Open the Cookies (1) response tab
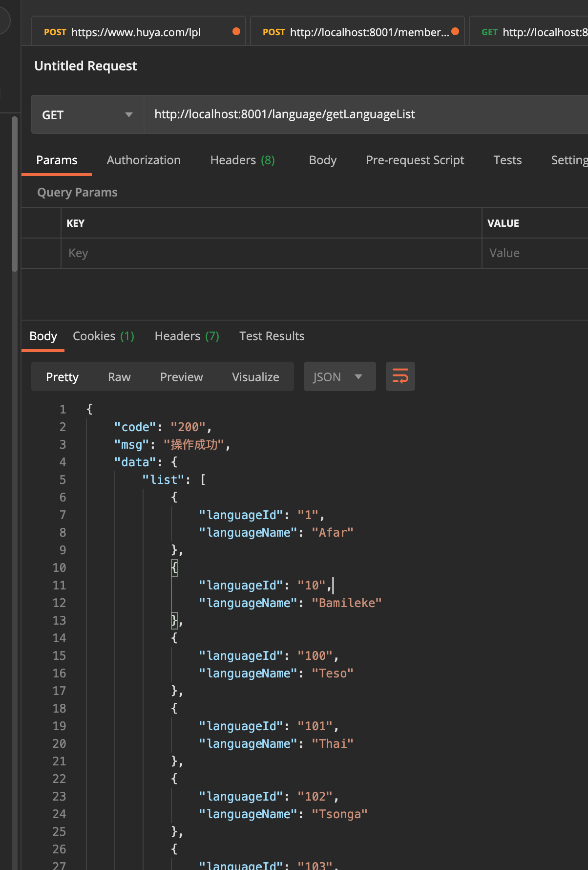 tap(104, 336)
